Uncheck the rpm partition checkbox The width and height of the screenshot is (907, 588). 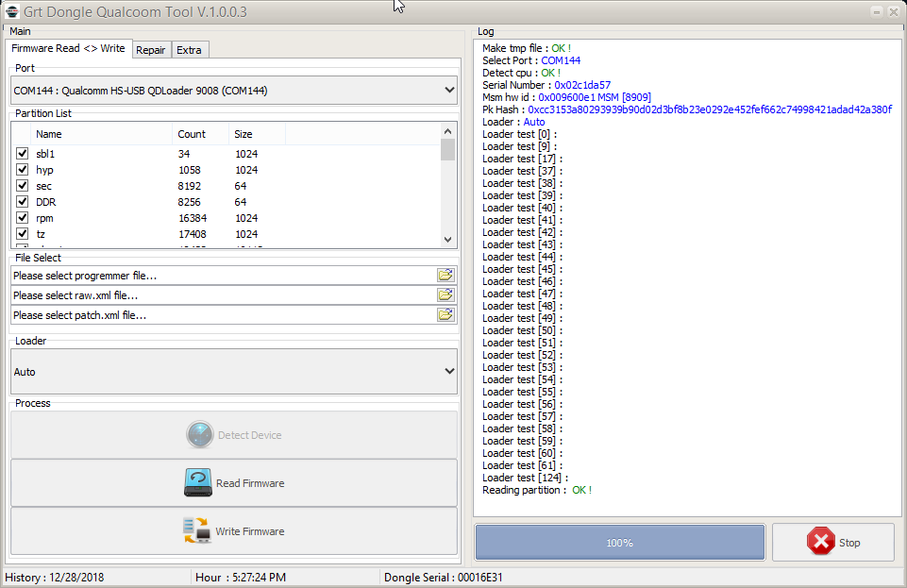point(22,218)
